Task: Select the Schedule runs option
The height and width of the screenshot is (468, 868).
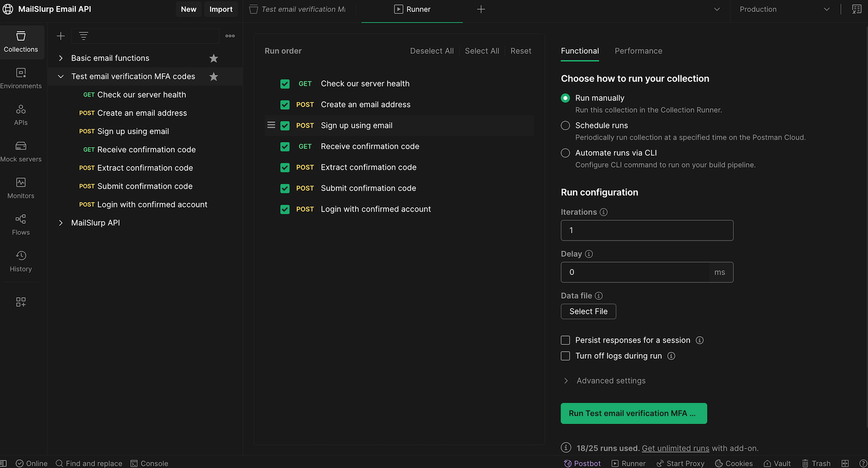Action: click(565, 125)
